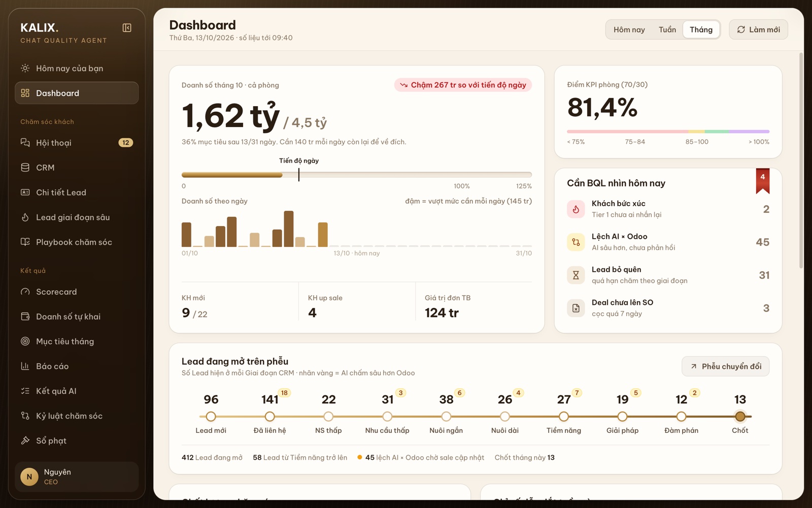Select the Tiềm năng funnel node

[x=564, y=417]
